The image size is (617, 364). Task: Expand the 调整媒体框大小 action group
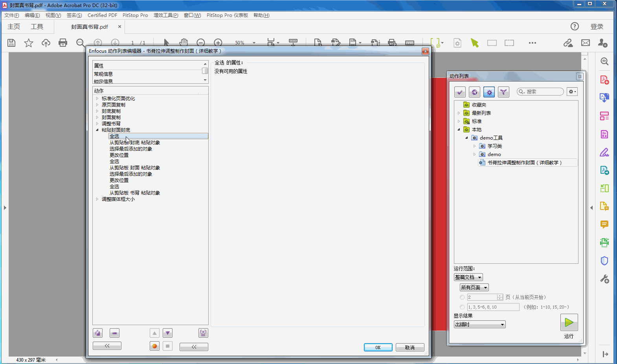click(x=97, y=199)
